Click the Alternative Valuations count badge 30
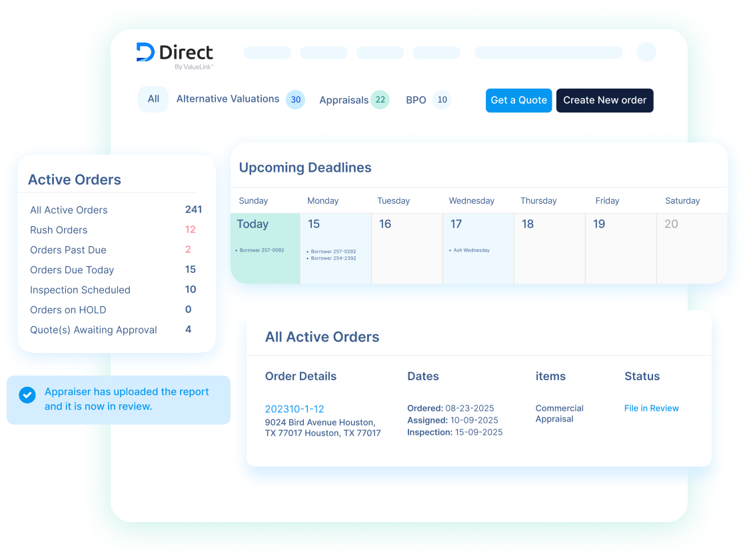 point(295,100)
